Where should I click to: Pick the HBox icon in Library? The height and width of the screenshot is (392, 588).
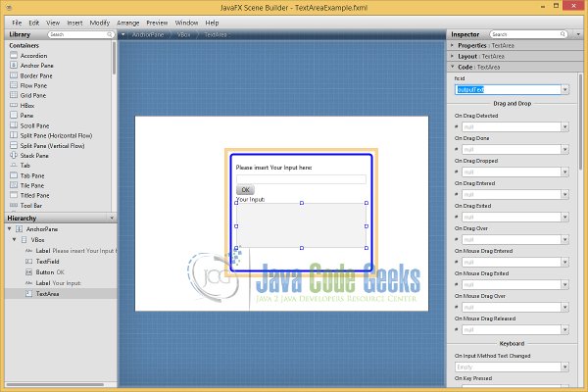tap(14, 105)
